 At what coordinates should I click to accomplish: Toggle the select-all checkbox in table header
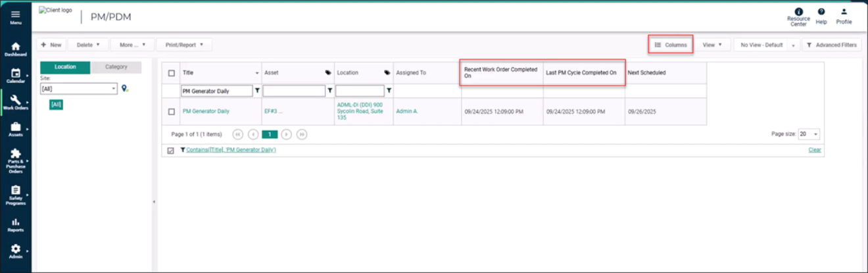172,73
